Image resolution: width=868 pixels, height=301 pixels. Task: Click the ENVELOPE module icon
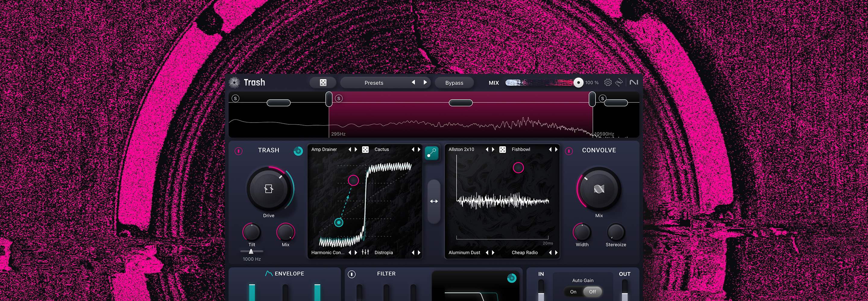click(x=269, y=273)
